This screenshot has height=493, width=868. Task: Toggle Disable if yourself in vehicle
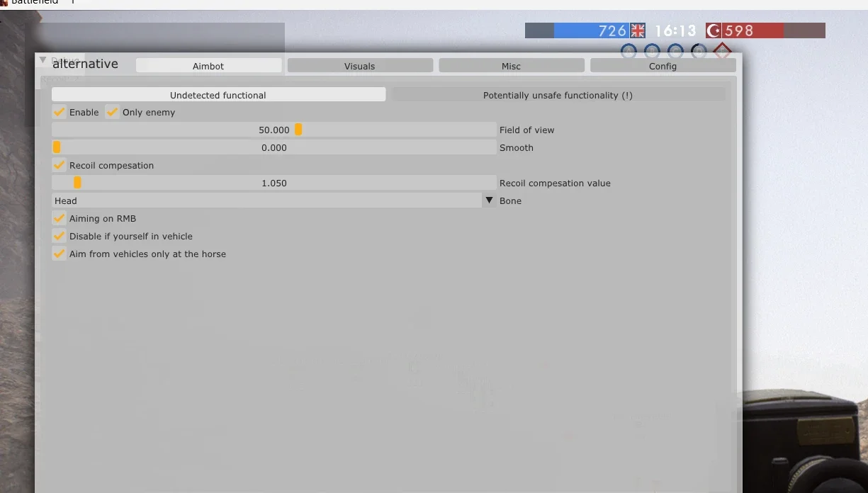point(59,236)
